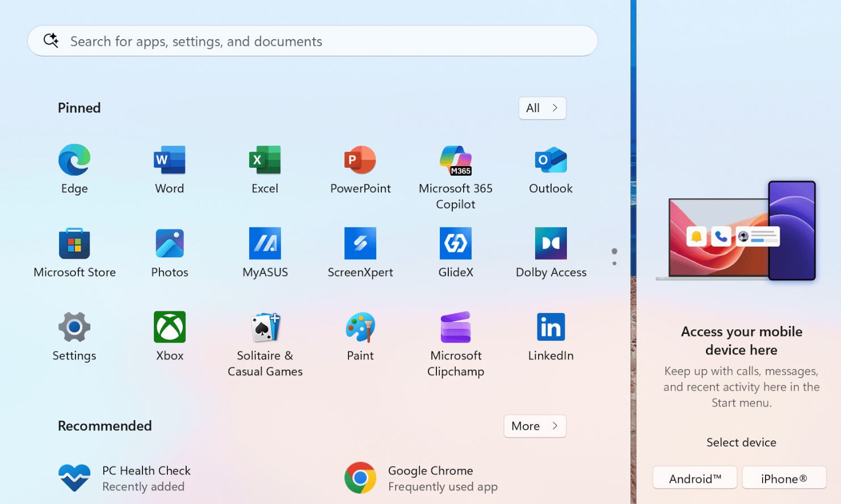The width and height of the screenshot is (841, 504).
Task: Click the search apps and settings field
Action: [x=312, y=41]
